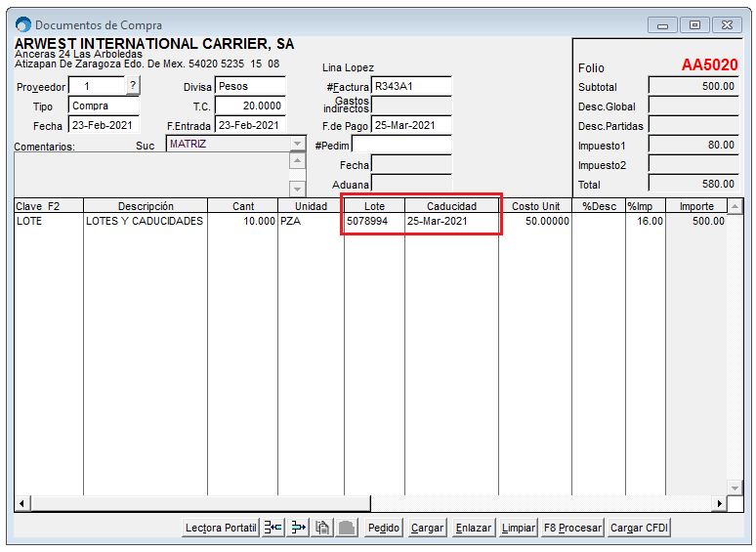This screenshot has height=552, width=756.
Task: Click the Lote column header
Action: coord(375,206)
